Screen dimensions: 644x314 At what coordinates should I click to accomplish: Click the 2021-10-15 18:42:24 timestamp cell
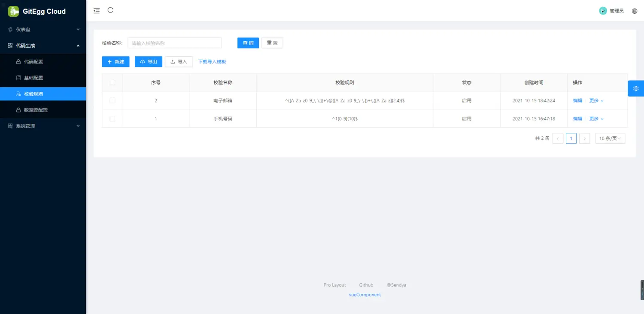[x=534, y=100]
